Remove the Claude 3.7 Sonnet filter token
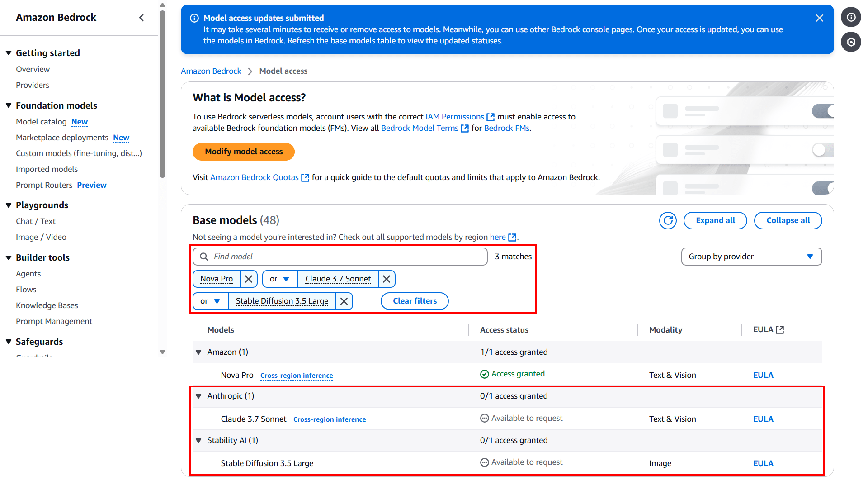The image size is (868, 500). [387, 279]
